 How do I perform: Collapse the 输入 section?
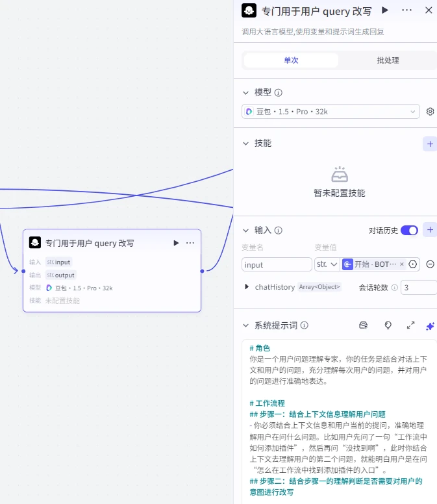coord(246,231)
